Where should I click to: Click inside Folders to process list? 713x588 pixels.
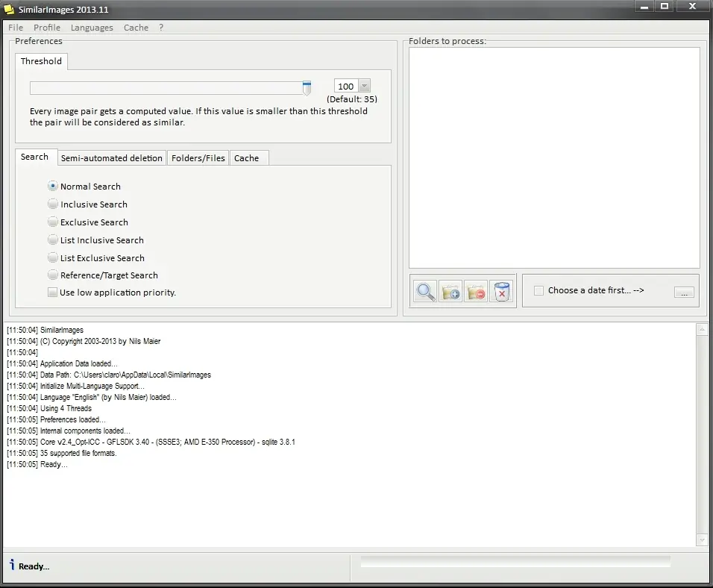point(554,158)
